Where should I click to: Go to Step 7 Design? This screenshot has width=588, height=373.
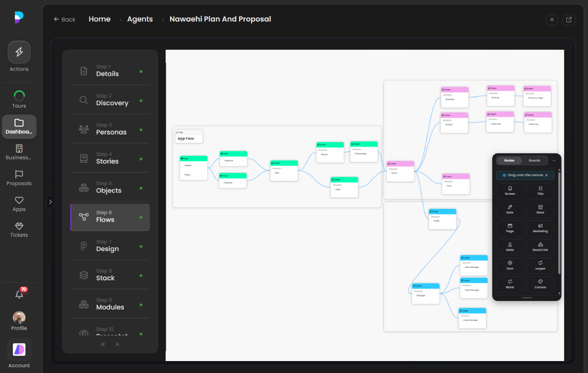(x=110, y=246)
